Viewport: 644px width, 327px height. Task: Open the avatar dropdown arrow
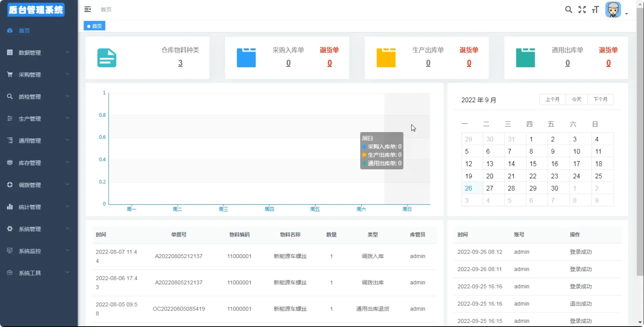626,14
